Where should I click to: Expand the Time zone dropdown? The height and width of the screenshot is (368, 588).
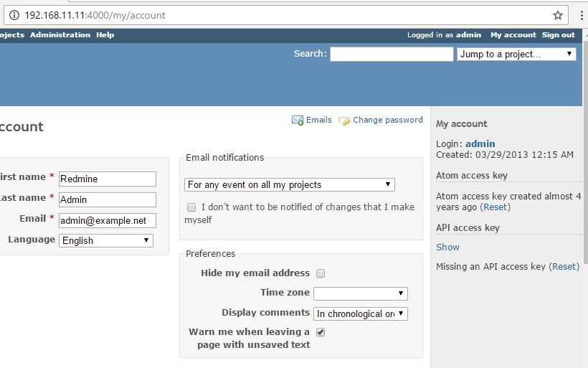click(361, 293)
